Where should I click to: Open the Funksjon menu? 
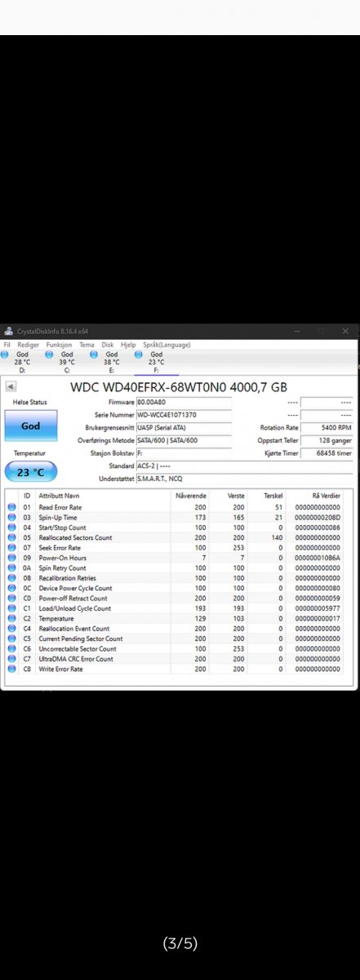pyautogui.click(x=59, y=345)
